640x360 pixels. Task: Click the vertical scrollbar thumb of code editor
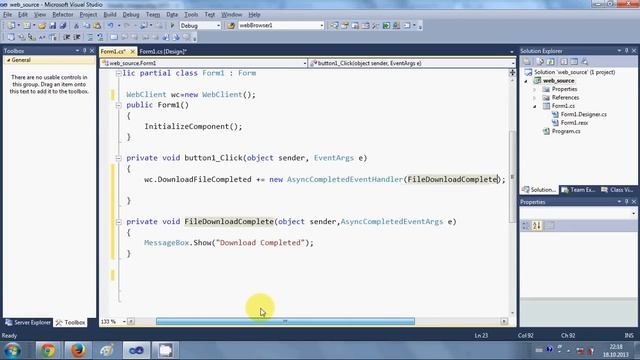pyautogui.click(x=512, y=177)
